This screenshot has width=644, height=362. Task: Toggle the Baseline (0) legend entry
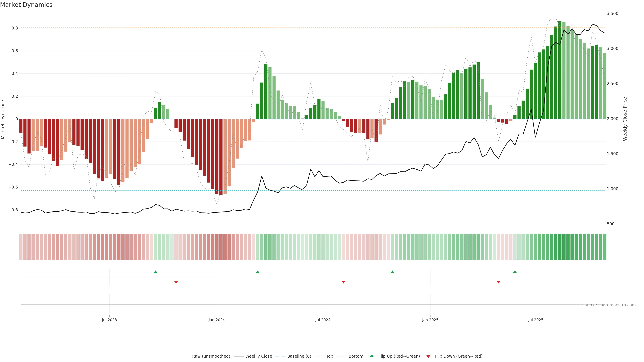299,356
